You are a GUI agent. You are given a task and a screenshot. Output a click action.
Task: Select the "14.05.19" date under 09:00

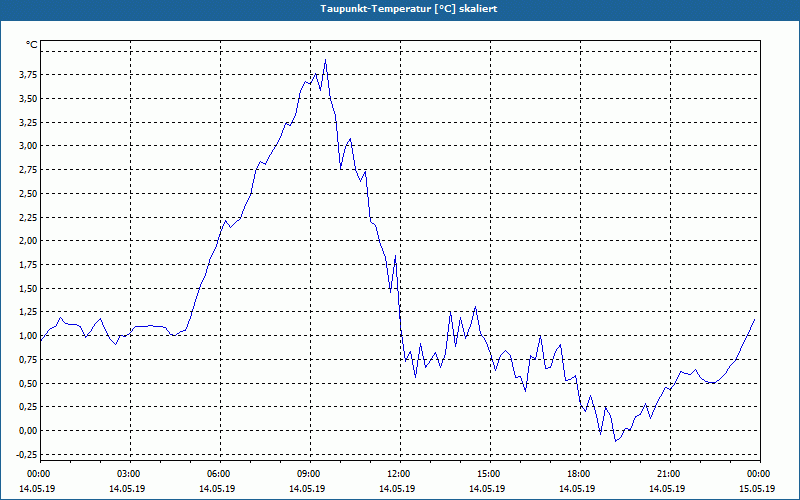[308, 488]
